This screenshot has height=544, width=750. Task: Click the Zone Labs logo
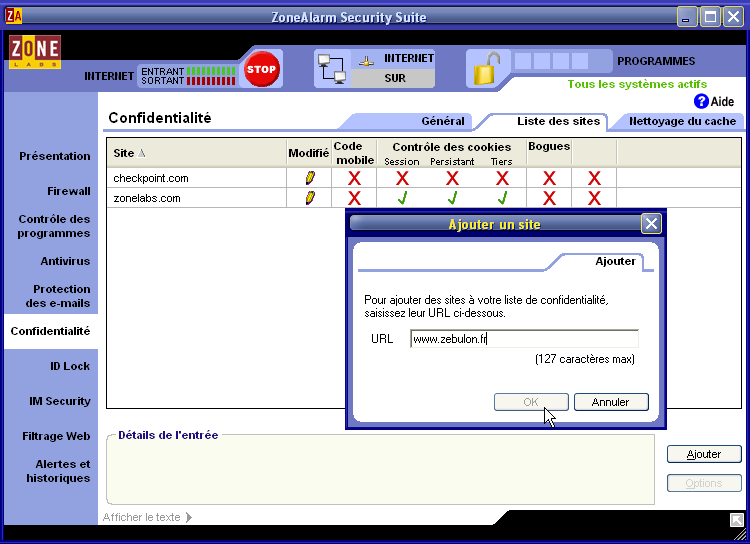[x=34, y=52]
